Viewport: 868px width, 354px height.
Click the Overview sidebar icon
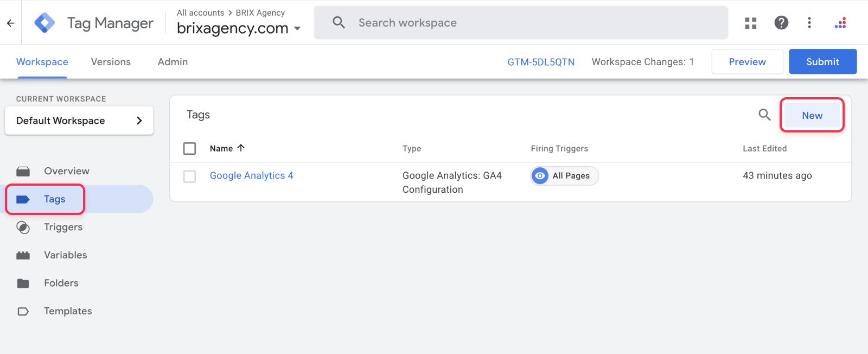click(23, 172)
